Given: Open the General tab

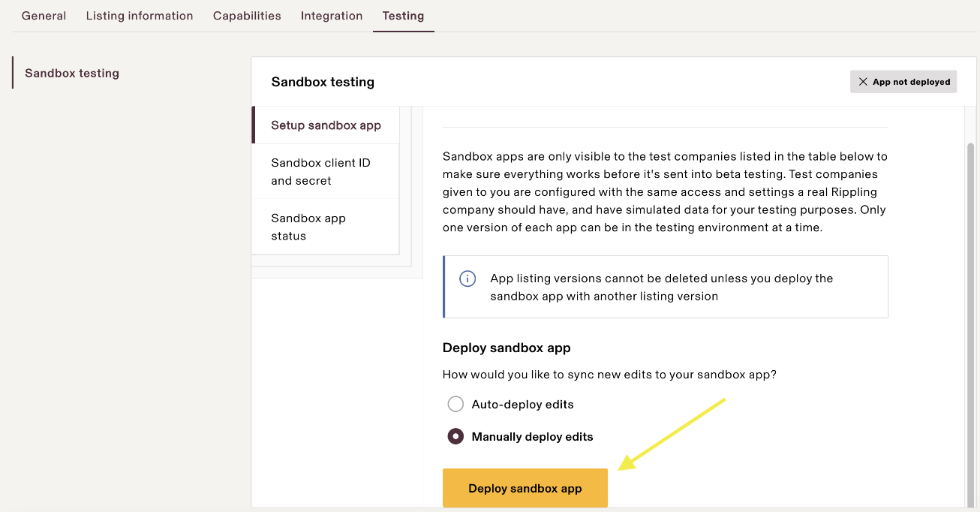Looking at the screenshot, I should pos(44,16).
